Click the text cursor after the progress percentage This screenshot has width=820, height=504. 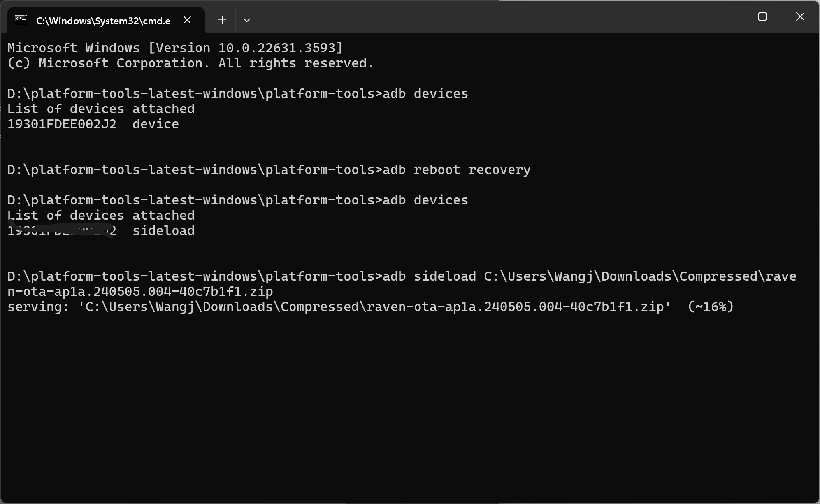pos(766,307)
